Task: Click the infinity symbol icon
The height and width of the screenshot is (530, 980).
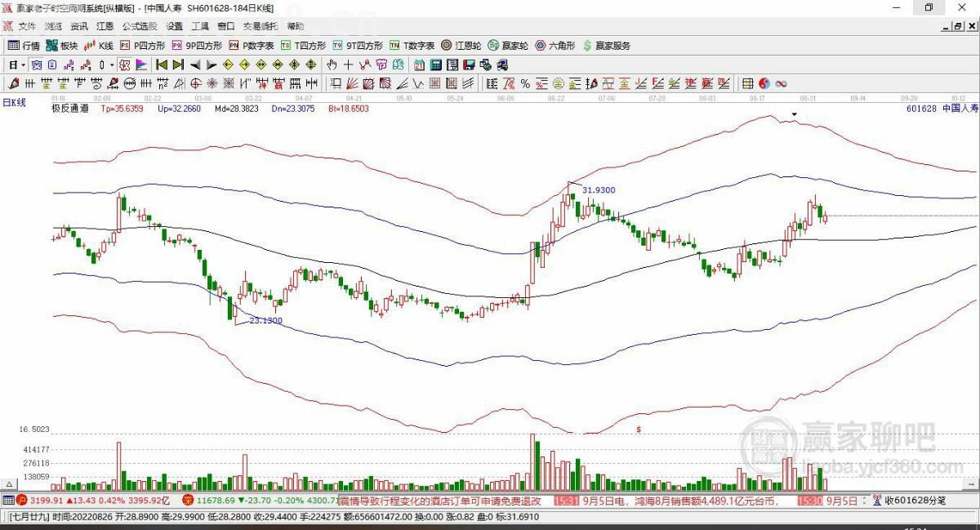Action: [781, 83]
